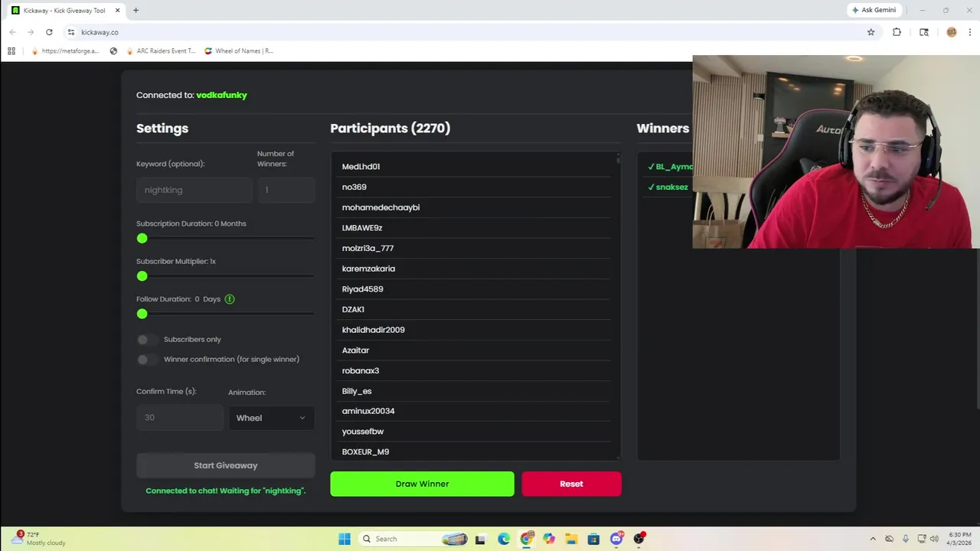Open Microsoft Store from taskbar
The height and width of the screenshot is (551, 980).
pyautogui.click(x=593, y=539)
